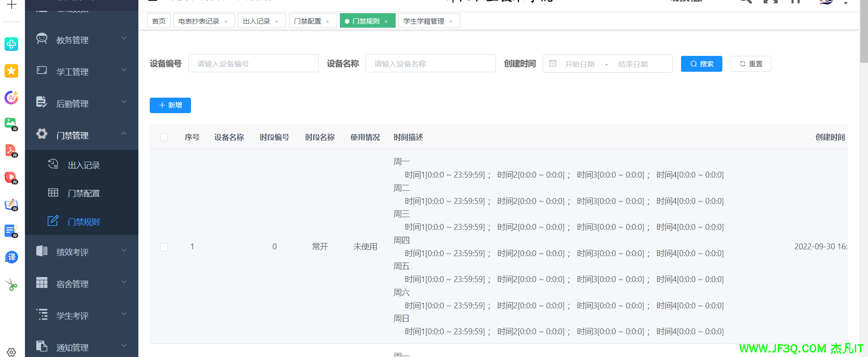Switch to the 学生学籍管理 tab
The width and height of the screenshot is (868, 357).
tap(423, 21)
